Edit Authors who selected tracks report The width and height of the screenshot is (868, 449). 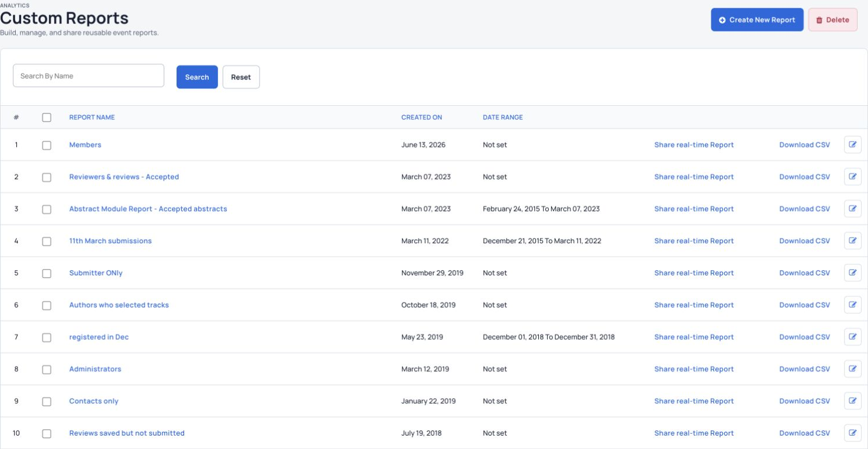click(x=852, y=305)
